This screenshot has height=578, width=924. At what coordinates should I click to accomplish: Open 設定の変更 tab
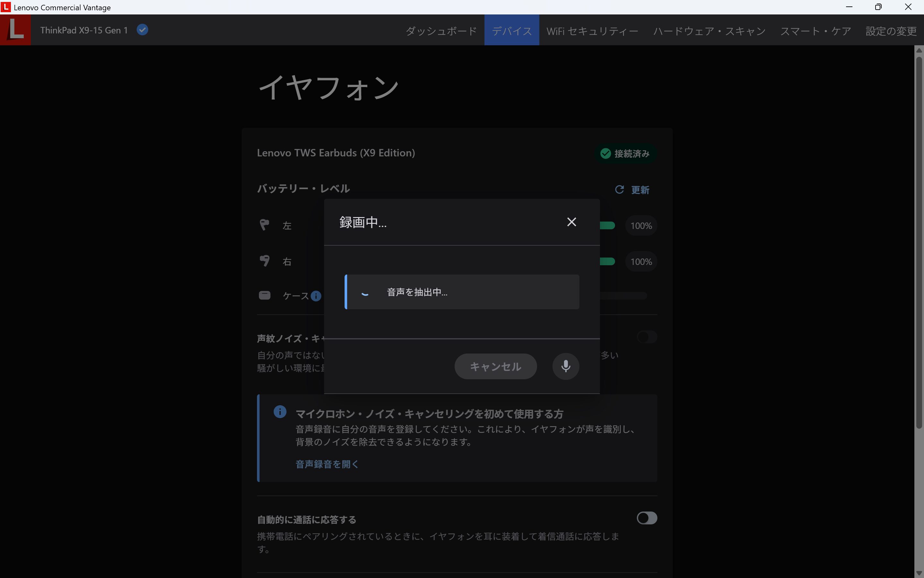891,31
